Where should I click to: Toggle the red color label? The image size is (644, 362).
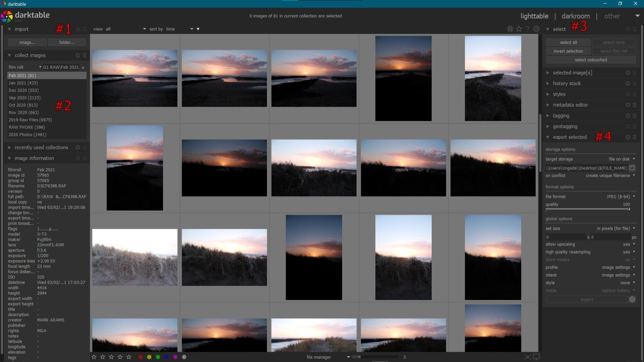(140, 357)
